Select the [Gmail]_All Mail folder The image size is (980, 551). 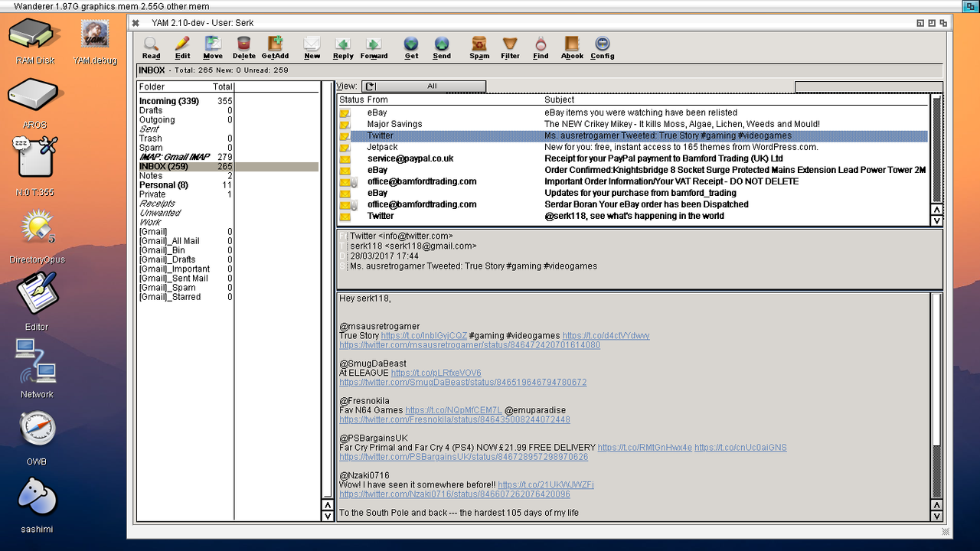(186, 241)
